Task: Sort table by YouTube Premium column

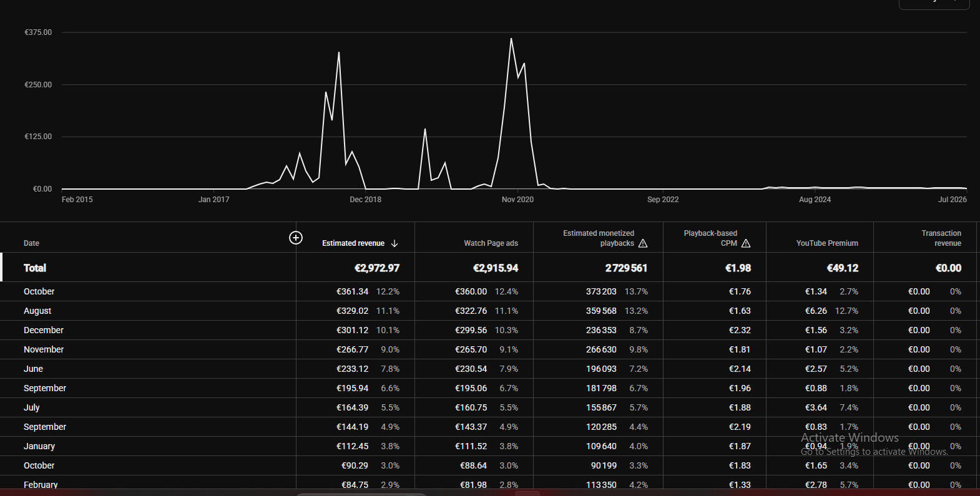Action: click(x=827, y=243)
